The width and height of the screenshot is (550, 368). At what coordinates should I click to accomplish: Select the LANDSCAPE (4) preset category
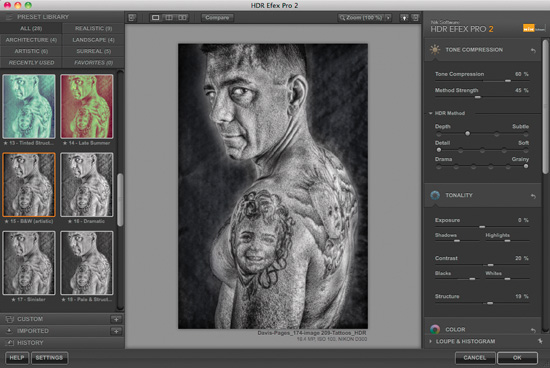[x=93, y=40]
